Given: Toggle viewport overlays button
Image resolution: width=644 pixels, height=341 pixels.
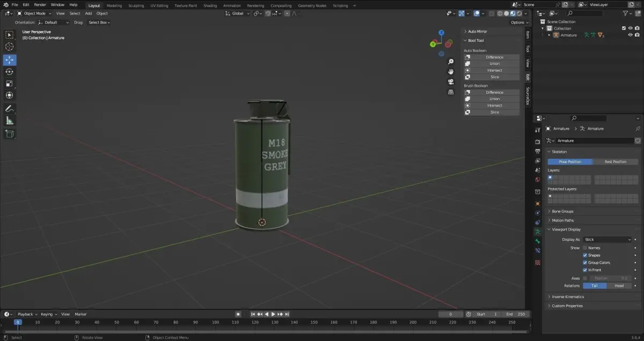Looking at the screenshot, I should [x=478, y=13].
